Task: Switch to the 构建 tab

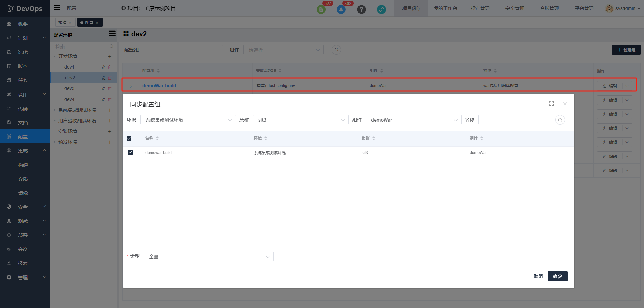Action: tap(63, 23)
